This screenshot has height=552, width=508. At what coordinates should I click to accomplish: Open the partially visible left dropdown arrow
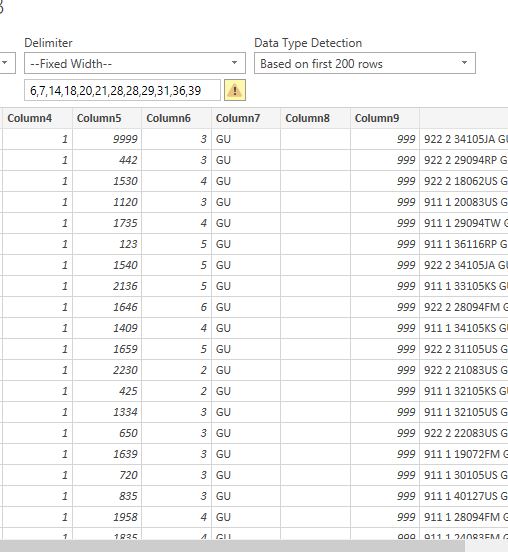coord(5,63)
